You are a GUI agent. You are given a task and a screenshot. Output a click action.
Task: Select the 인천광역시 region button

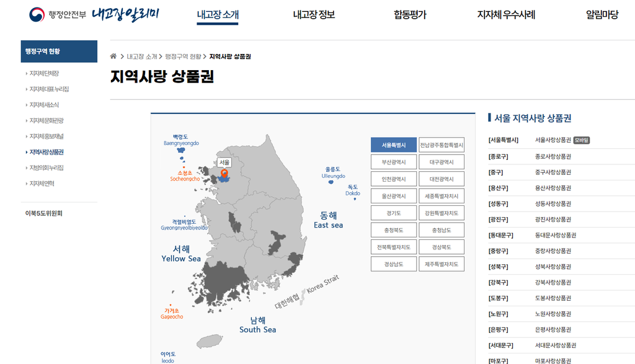click(394, 179)
